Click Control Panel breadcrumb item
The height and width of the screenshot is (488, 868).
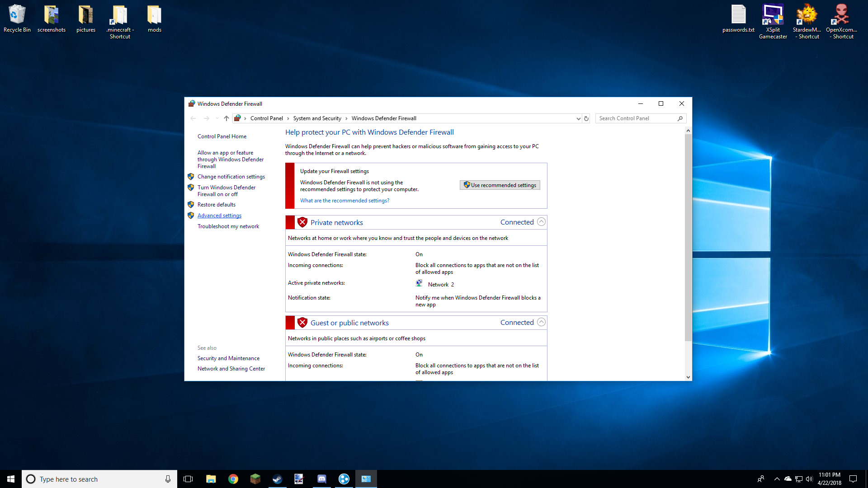coord(266,118)
